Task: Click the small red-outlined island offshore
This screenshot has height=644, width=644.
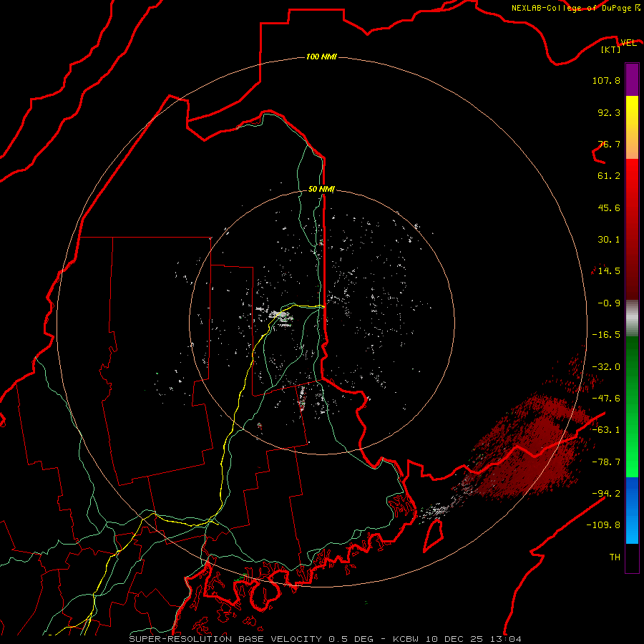Action: click(x=434, y=536)
